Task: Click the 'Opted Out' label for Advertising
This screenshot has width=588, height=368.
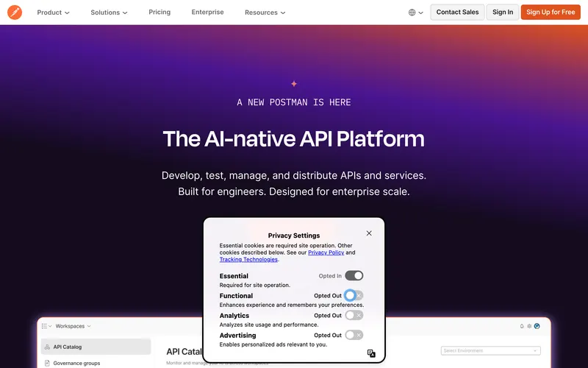Action: click(x=328, y=335)
